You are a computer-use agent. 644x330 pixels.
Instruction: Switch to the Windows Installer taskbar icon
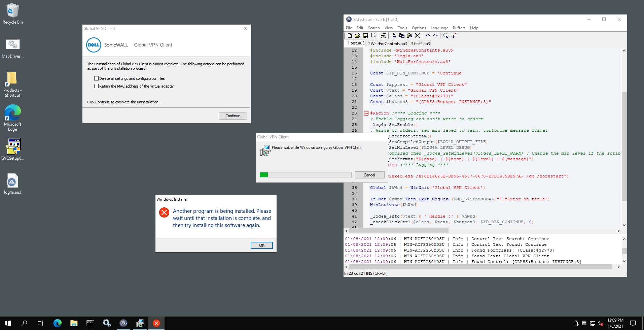pos(140,323)
